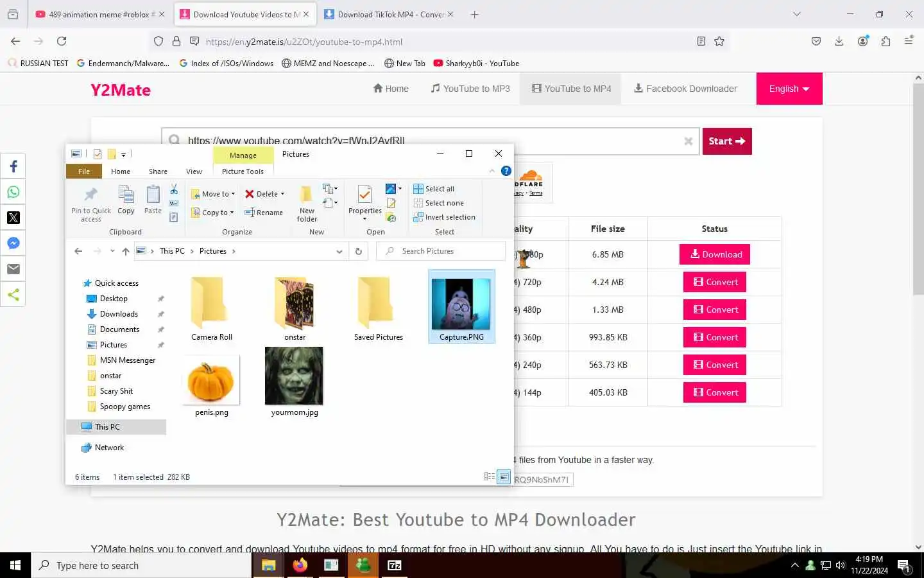Click the Edit icon in Open group

coord(391,203)
